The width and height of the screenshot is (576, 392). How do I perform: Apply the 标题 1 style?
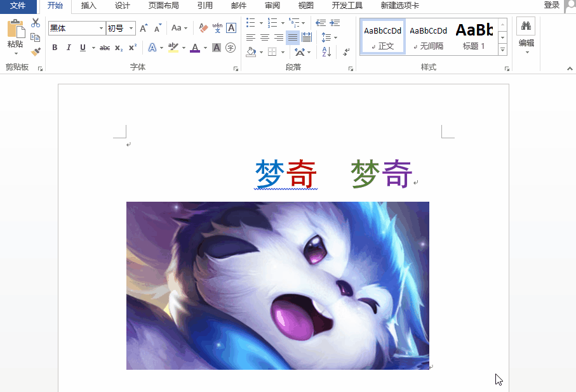pos(474,37)
